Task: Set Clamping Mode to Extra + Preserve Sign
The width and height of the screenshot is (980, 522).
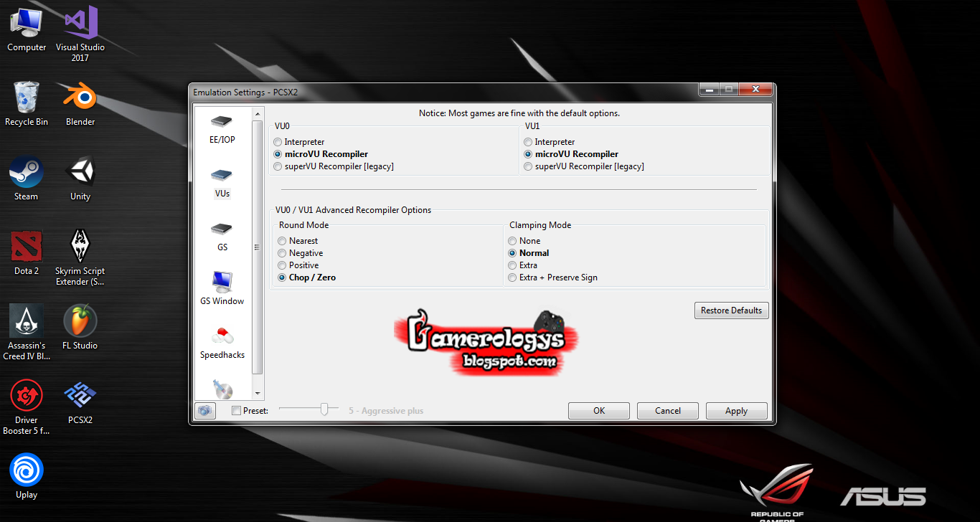Action: (553, 277)
